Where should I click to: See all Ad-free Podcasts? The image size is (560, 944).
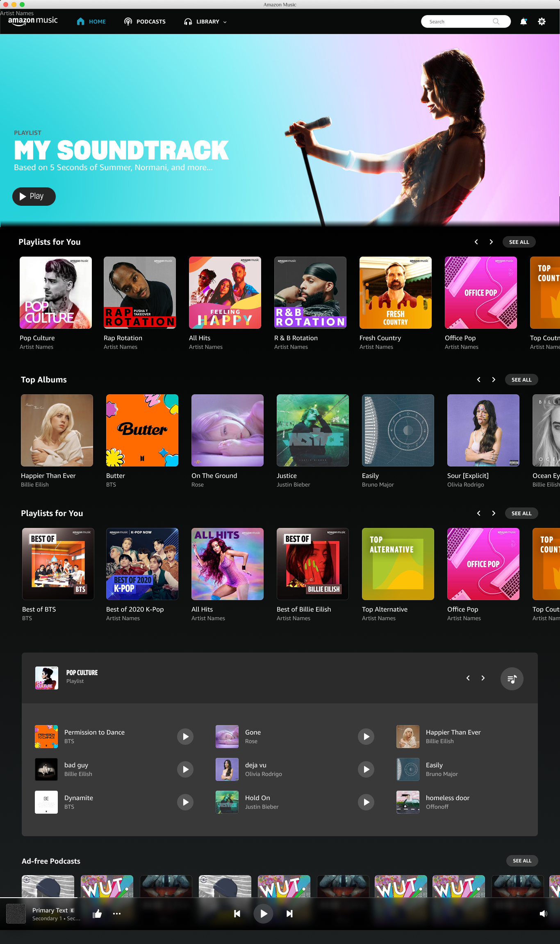tap(522, 861)
